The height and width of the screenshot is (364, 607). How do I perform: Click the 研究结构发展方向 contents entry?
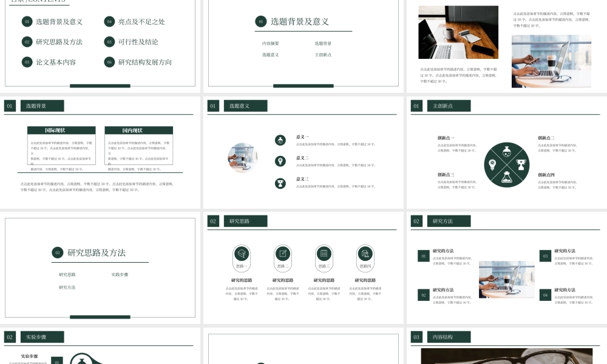coord(145,62)
